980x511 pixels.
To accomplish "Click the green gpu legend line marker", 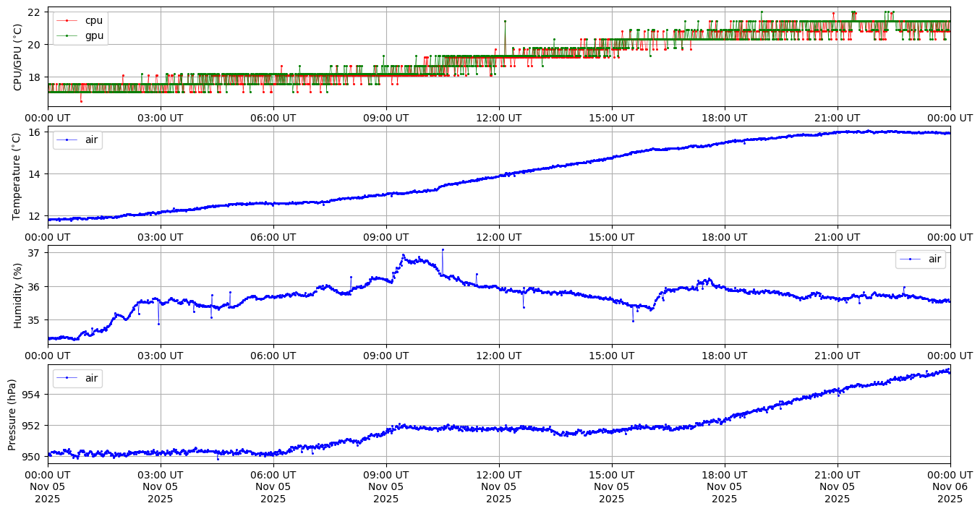I will [67, 35].
